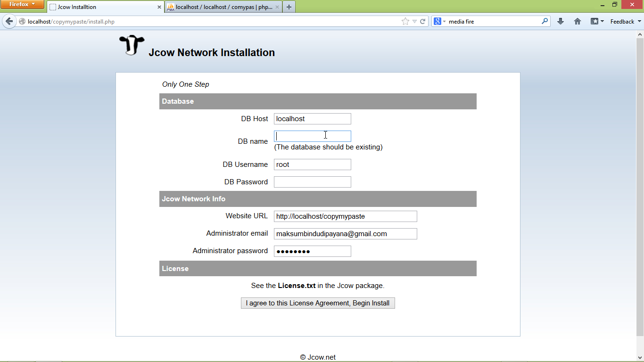This screenshot has height=362, width=644.
Task: Click the 'DB Username' label
Action: [x=245, y=165]
